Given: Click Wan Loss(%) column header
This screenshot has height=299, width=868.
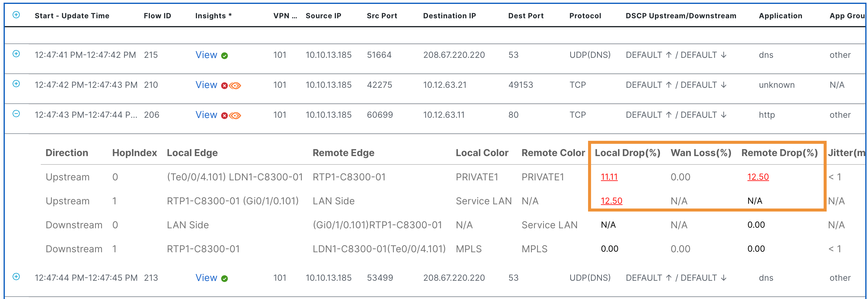Looking at the screenshot, I should click(x=701, y=153).
